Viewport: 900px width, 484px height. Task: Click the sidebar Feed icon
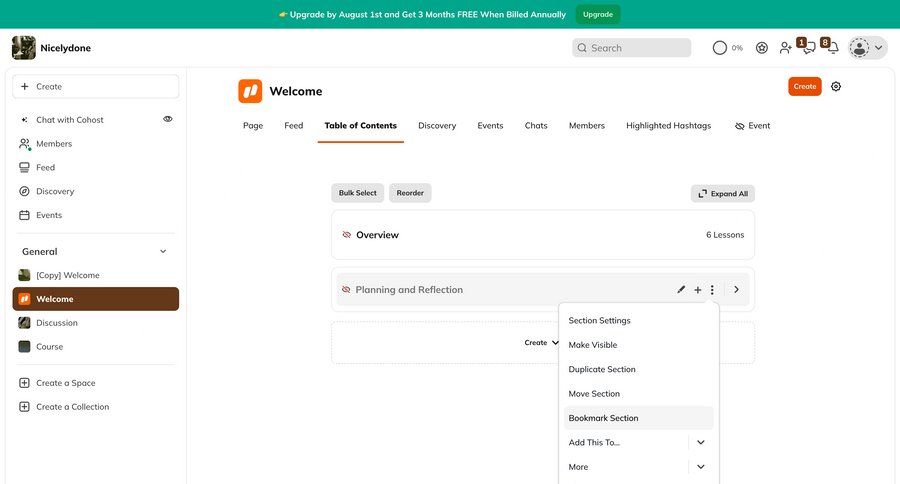[x=24, y=168]
